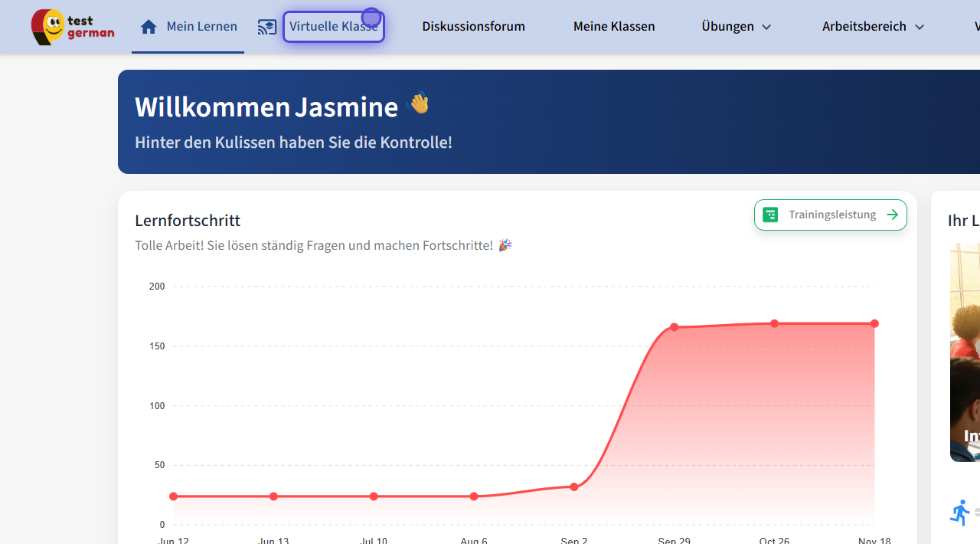The width and height of the screenshot is (980, 544).
Task: Click the Oct 26 chart data point
Action: (x=775, y=324)
